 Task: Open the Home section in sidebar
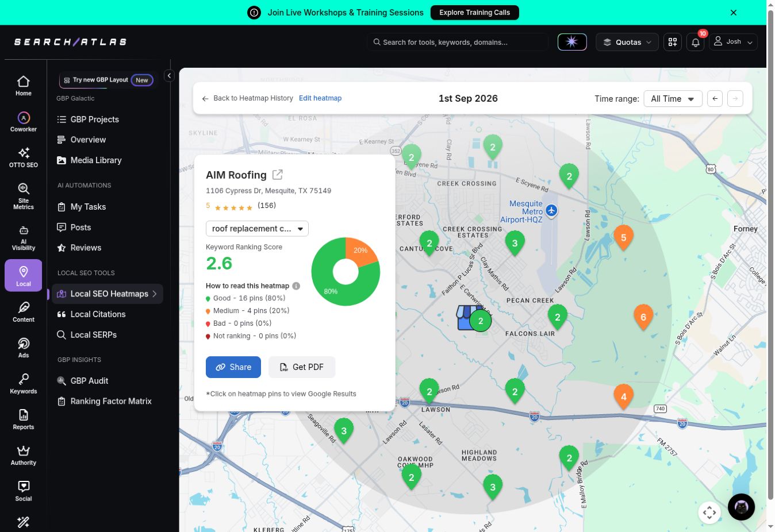tap(24, 86)
